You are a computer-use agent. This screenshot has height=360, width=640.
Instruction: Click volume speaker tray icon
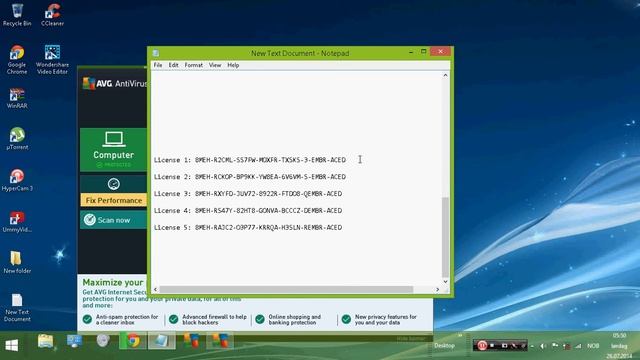[x=543, y=346]
